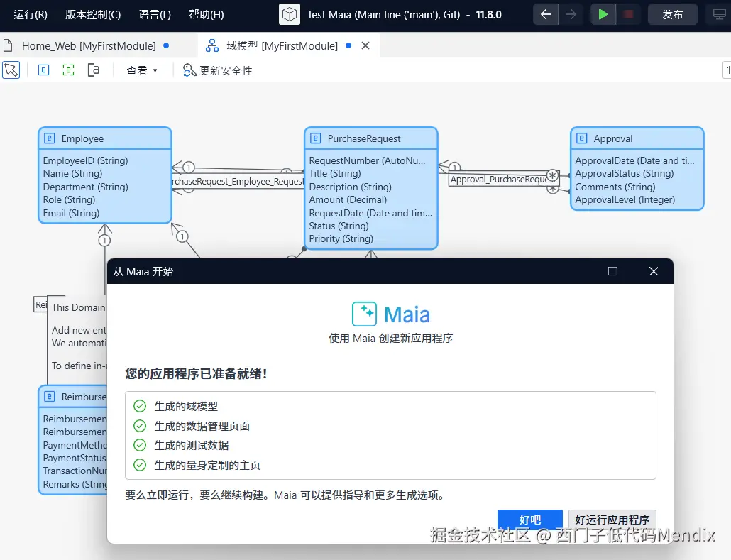Select the Name (String) attribute in Employee
Screen dimensions: 731x560
72,173
